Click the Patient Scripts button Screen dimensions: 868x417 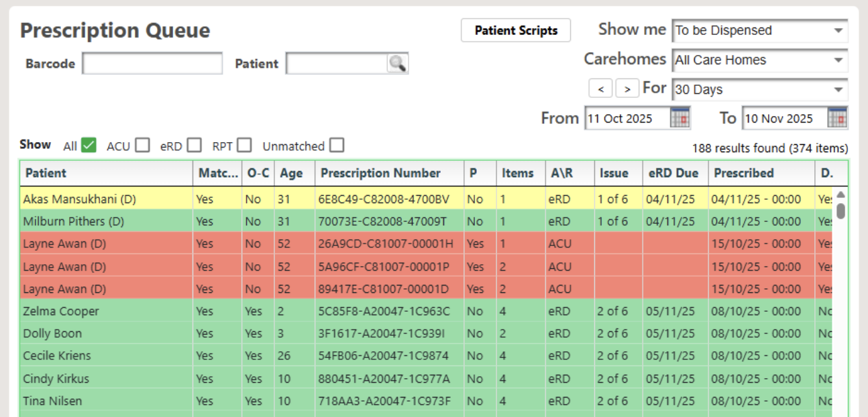click(x=516, y=30)
